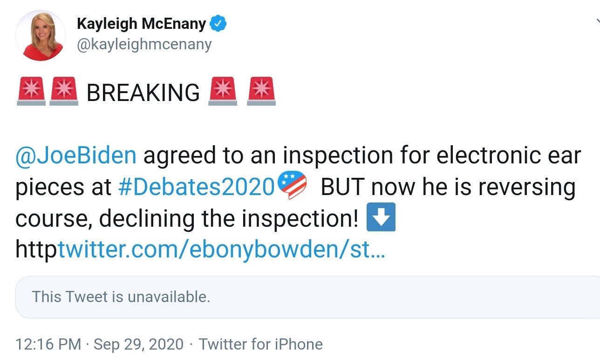Image resolution: width=600 pixels, height=364 pixels.
Task: Click the third siren emoji after BREAKING
Action: click(x=223, y=92)
